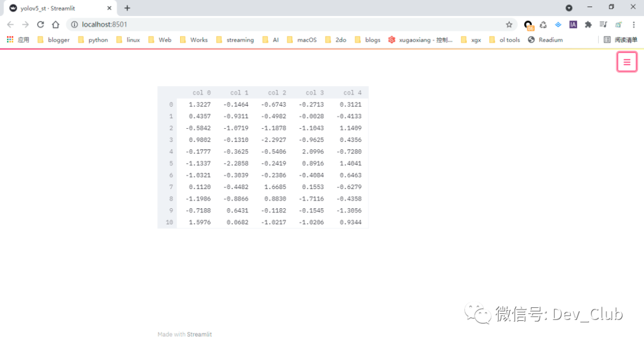Open the python bookmark folder
Image resolution: width=644 pixels, height=343 pixels.
point(93,40)
